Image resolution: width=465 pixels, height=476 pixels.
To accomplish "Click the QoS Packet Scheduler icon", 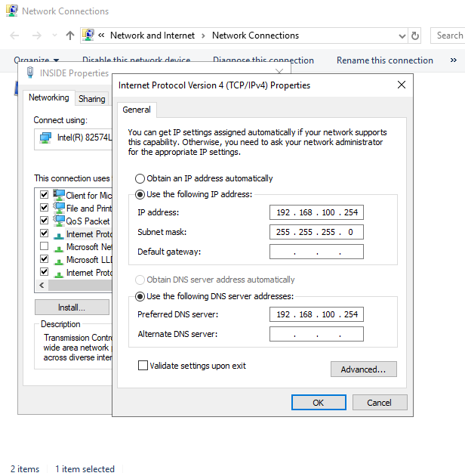I will (59, 221).
